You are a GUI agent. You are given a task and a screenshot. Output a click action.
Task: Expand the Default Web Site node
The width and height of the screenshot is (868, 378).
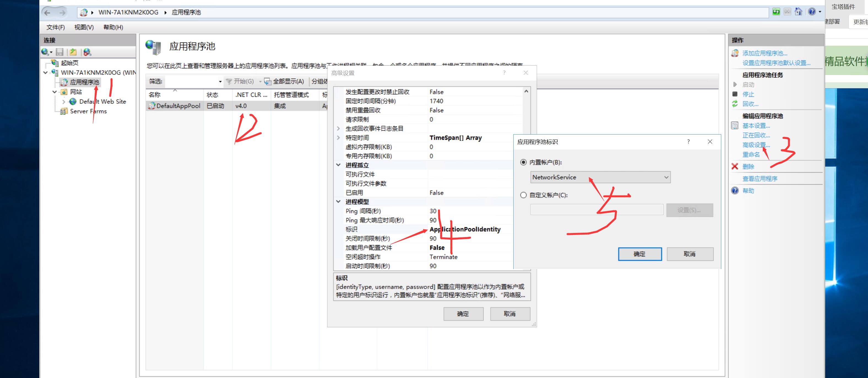[x=64, y=101]
